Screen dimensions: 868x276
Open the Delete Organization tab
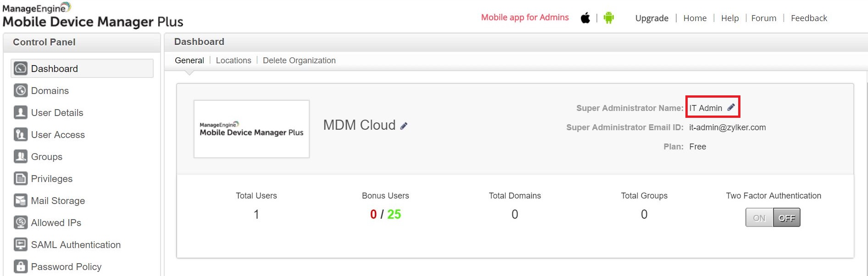click(299, 61)
